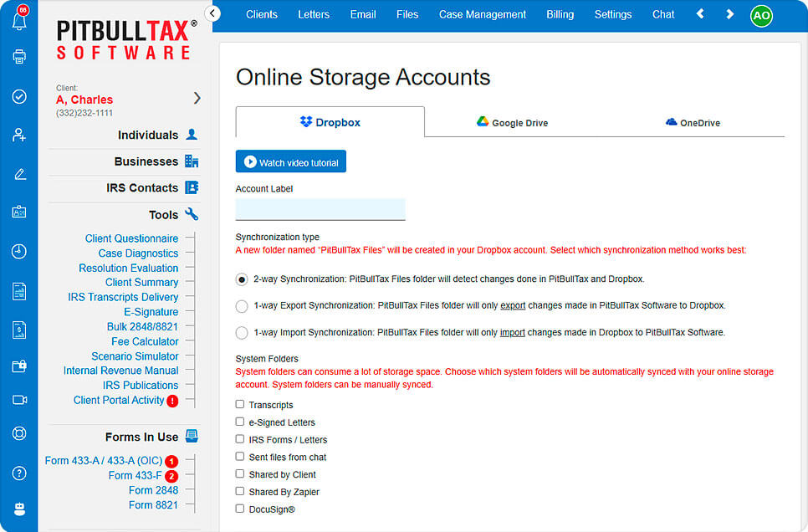Tick the Shared By Zapier checkbox
This screenshot has height=532, width=808.
(x=239, y=491)
